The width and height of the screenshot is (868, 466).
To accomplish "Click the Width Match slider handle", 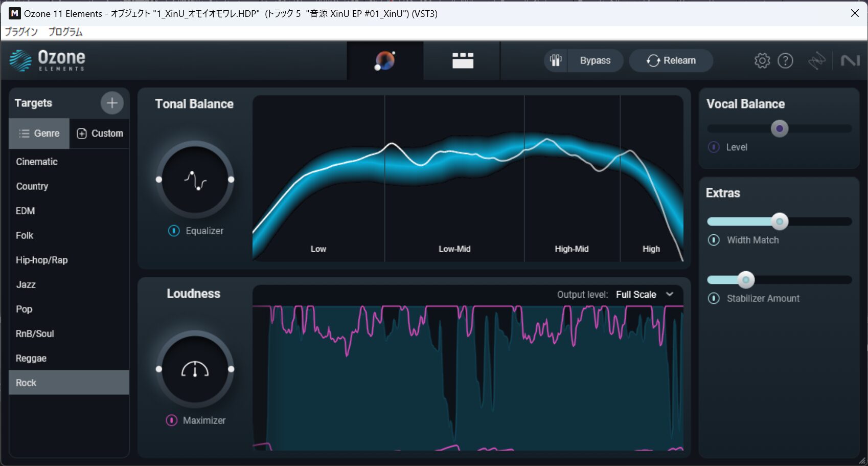I will pos(780,221).
